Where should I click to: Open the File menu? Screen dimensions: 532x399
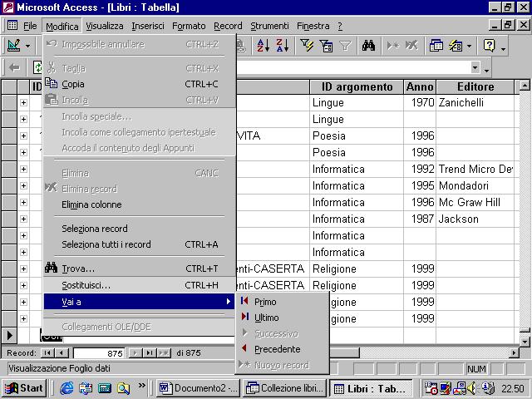pos(30,26)
